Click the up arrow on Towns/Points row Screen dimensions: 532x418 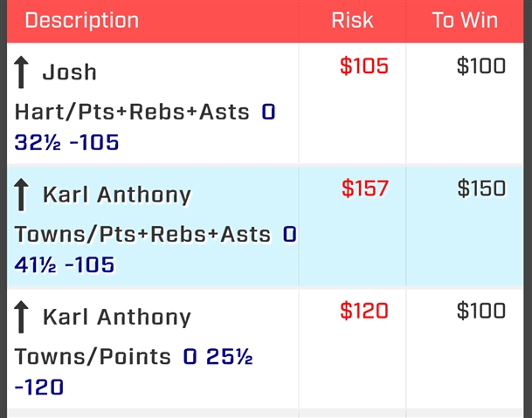tap(21, 317)
